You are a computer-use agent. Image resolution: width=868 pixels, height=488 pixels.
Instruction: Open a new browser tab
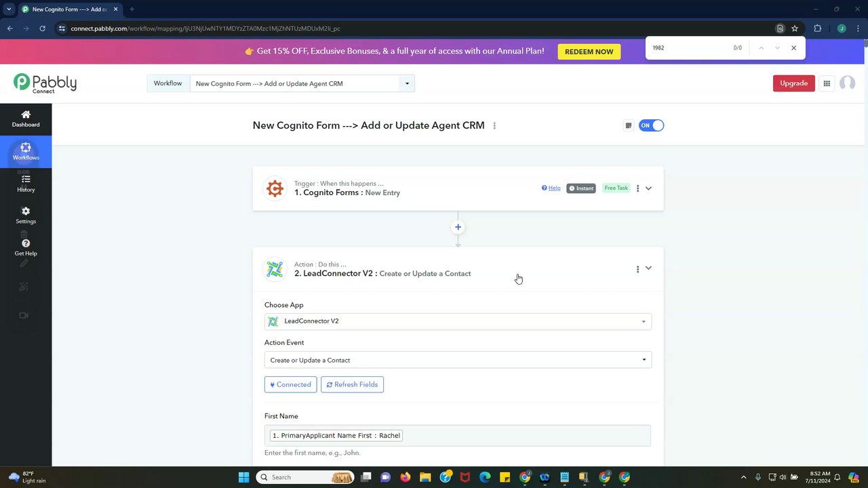point(132,9)
